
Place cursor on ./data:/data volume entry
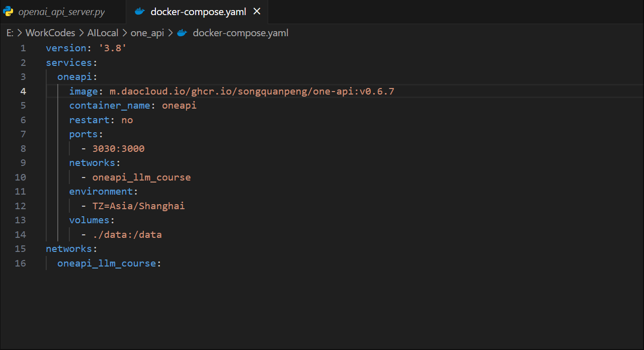(127, 235)
